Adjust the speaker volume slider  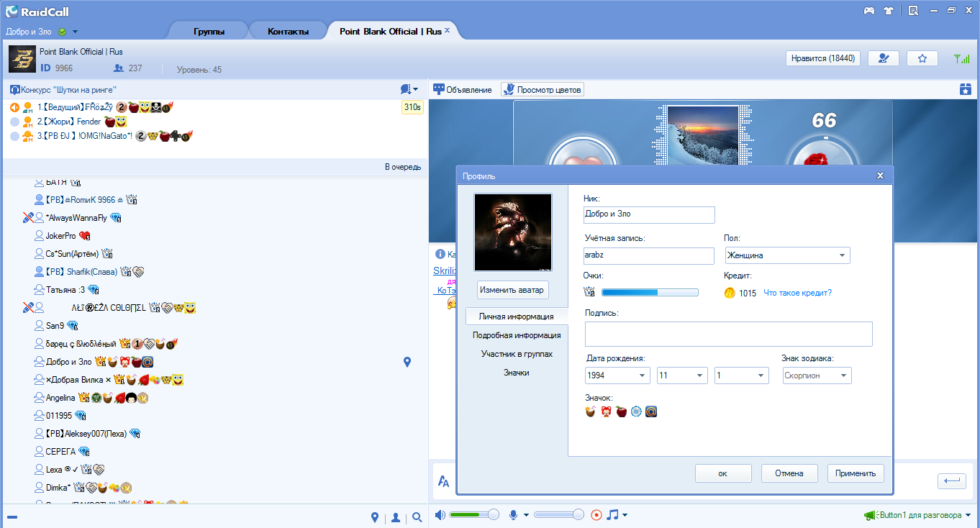coord(473,514)
